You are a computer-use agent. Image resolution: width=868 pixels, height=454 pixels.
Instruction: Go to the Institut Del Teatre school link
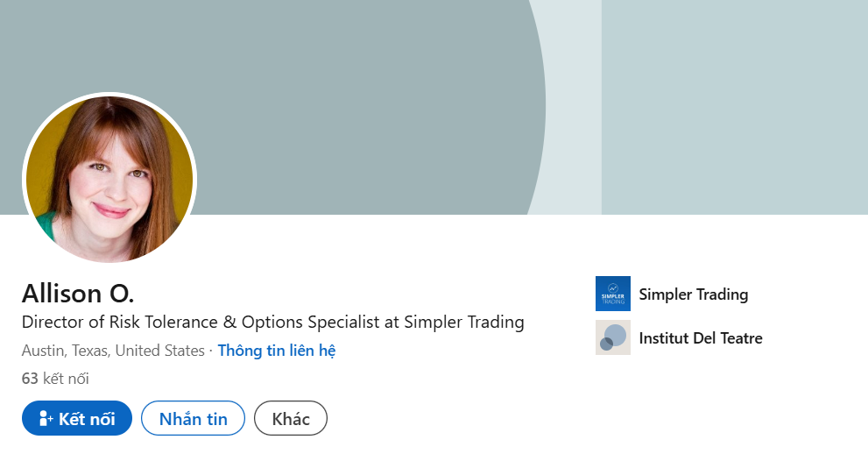[x=700, y=337]
